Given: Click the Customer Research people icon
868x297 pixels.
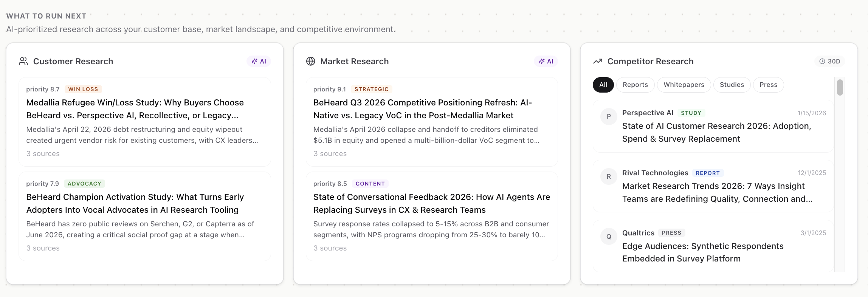Looking at the screenshot, I should coord(23,61).
